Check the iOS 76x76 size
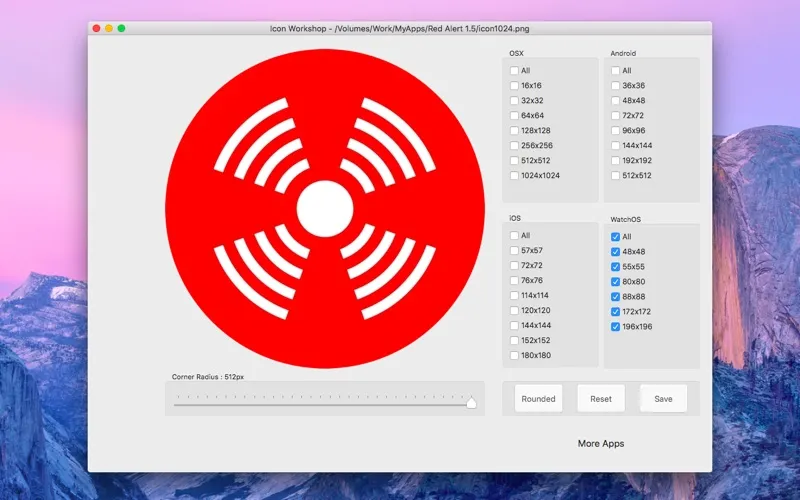This screenshot has width=800, height=500. click(515, 281)
